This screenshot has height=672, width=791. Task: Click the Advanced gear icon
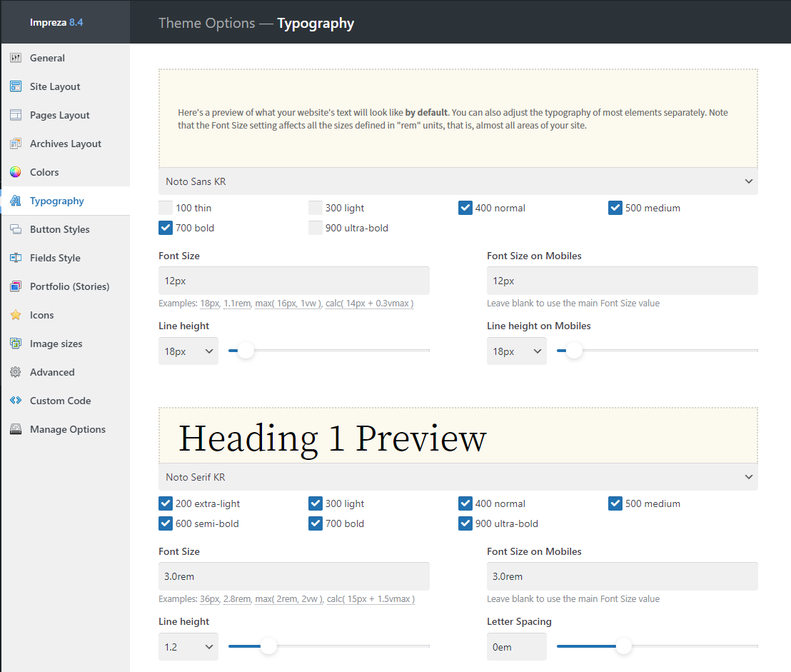click(x=16, y=372)
